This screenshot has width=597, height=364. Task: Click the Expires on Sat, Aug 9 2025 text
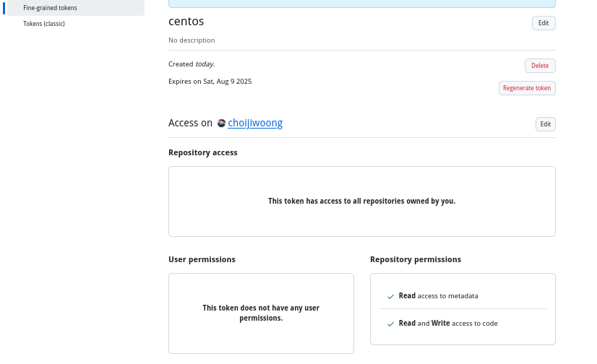[210, 82]
